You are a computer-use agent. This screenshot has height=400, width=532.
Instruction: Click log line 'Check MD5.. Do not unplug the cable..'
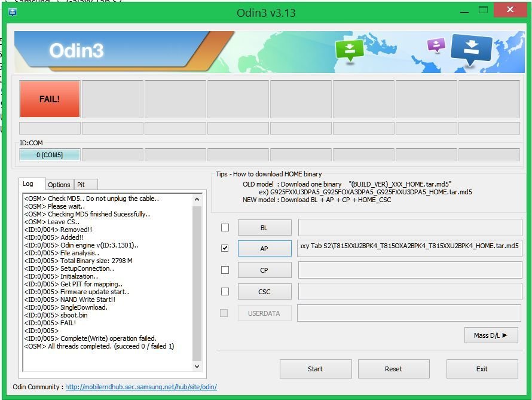(91, 199)
